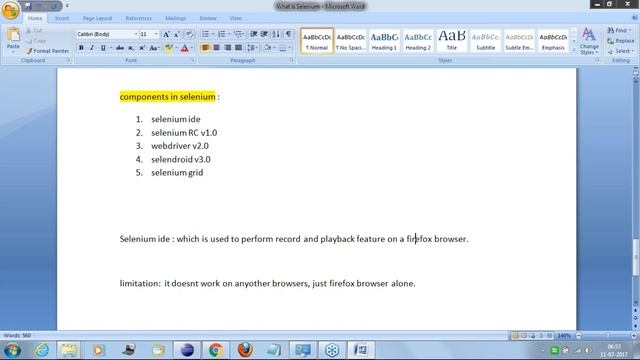
Task: Apply the Subtitle style
Action: pyautogui.click(x=485, y=40)
